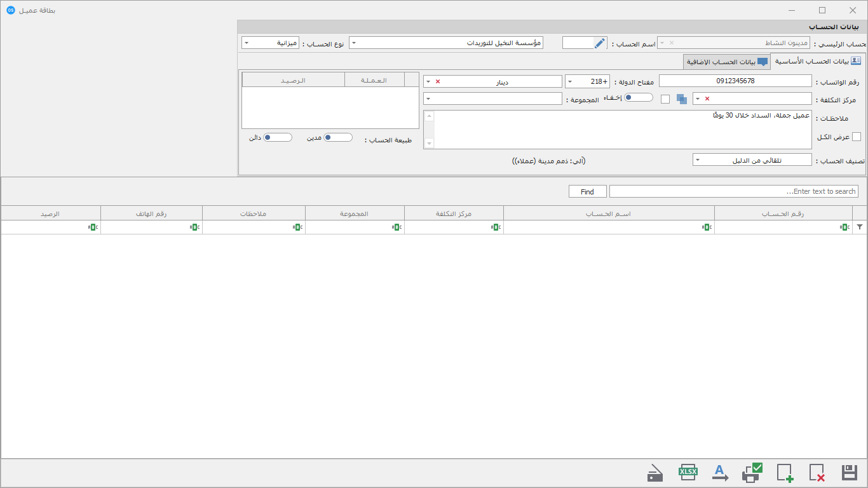
Task: Click inside the ملاحظات notes text area
Action: point(623,130)
